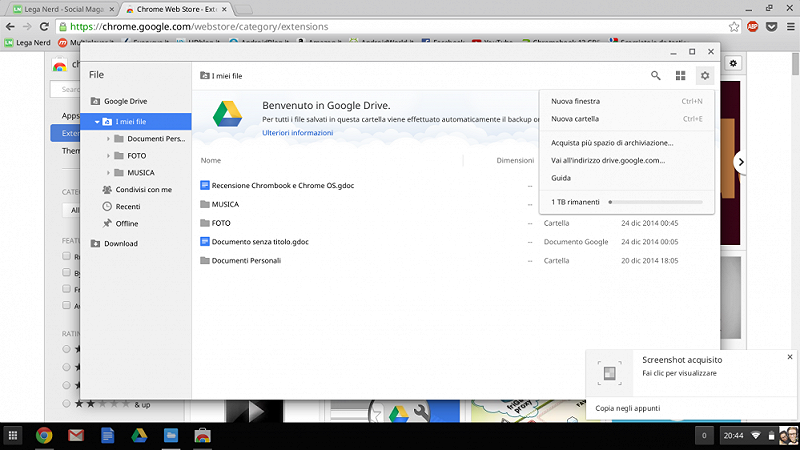Sort files by the Nome column
This screenshot has height=450, width=800.
point(211,160)
